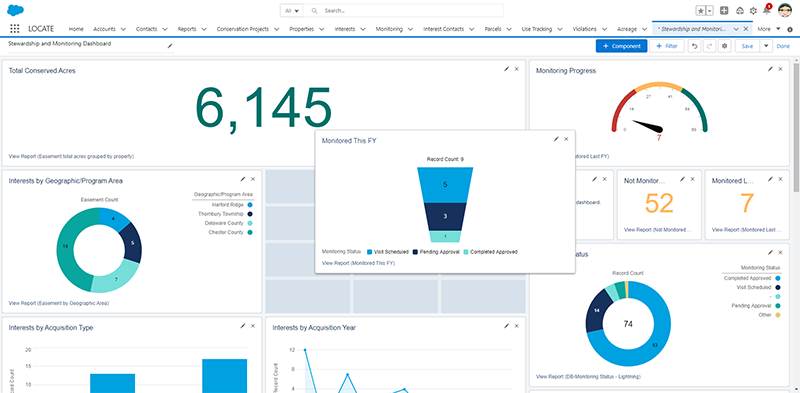Image resolution: width=800 pixels, height=393 pixels.
Task: Edit Interests by Acquisition Year component
Action: pos(507,326)
